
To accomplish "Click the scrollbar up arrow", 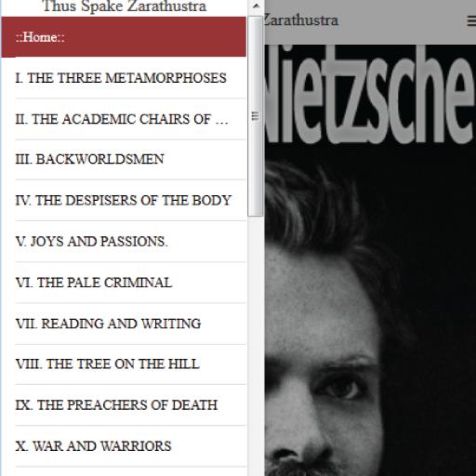I will [x=256, y=6].
